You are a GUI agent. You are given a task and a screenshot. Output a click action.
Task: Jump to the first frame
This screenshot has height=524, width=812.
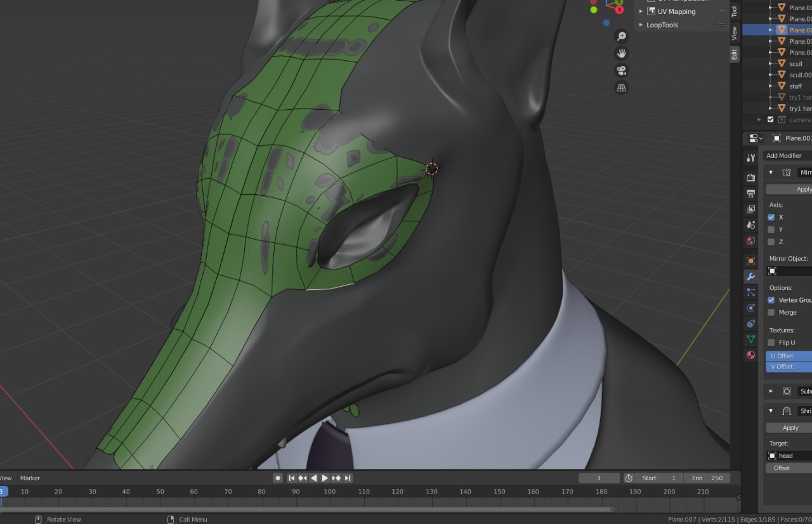click(x=291, y=478)
